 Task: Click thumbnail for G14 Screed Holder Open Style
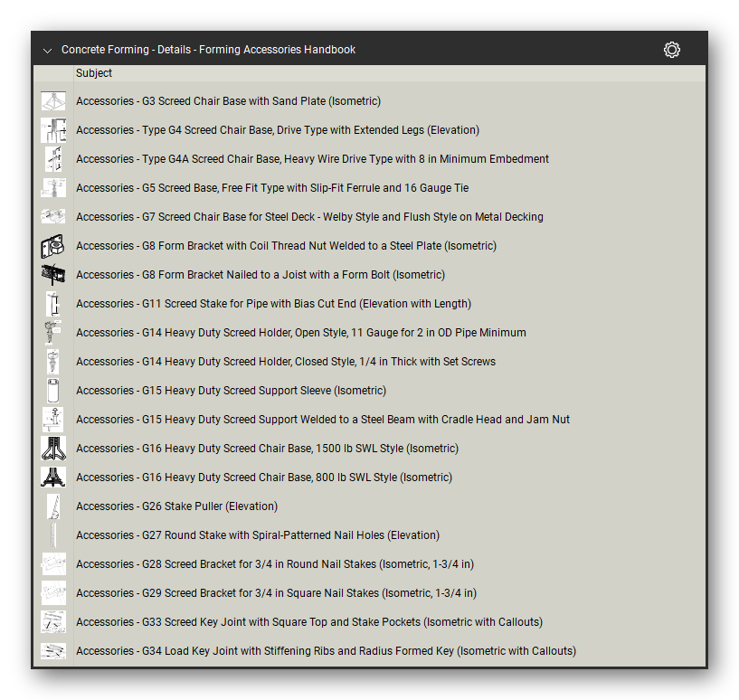pyautogui.click(x=53, y=332)
